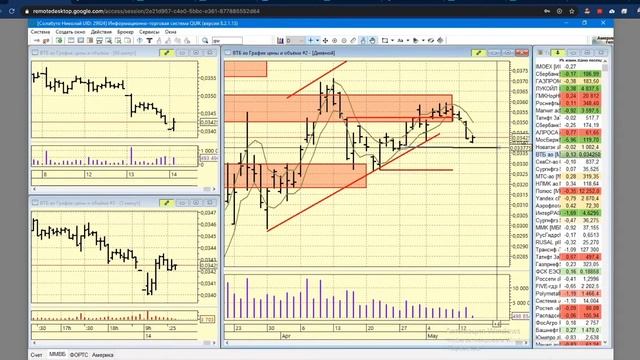Image resolution: width=640 pixels, height=360 pixels.
Task: Click the quotes table window icon
Action: pyautogui.click(x=540, y=53)
